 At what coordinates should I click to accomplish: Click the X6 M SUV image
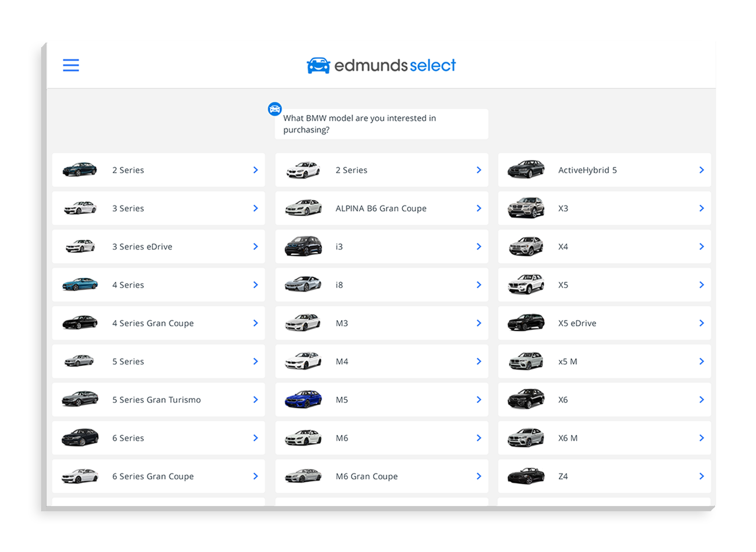point(526,437)
